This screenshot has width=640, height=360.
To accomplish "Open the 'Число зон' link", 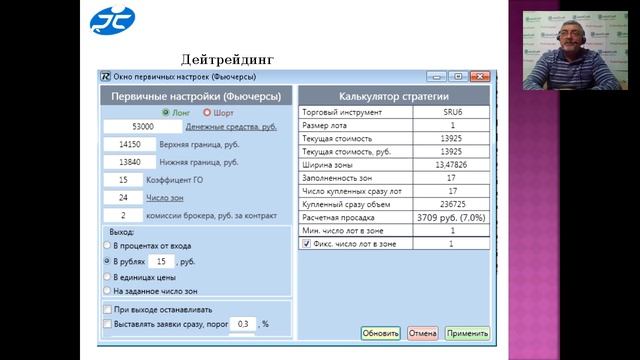I will (165, 198).
